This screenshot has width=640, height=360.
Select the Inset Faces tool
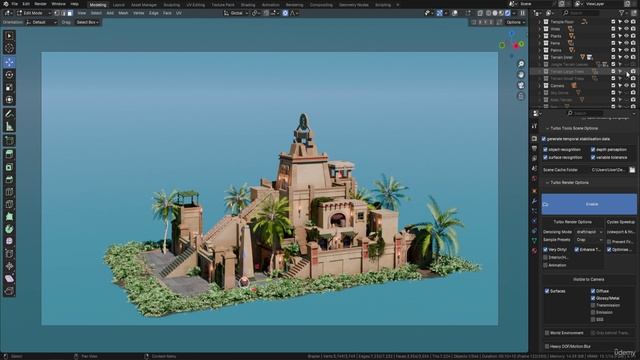[x=9, y=167]
